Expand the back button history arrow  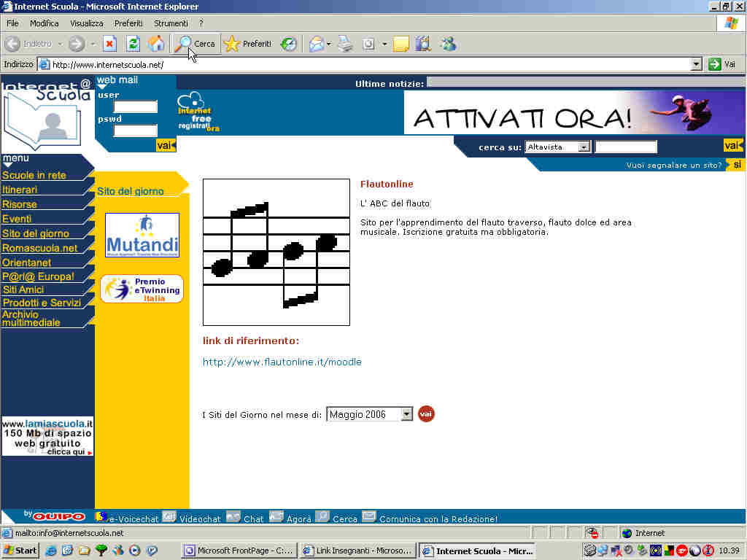pos(61,44)
